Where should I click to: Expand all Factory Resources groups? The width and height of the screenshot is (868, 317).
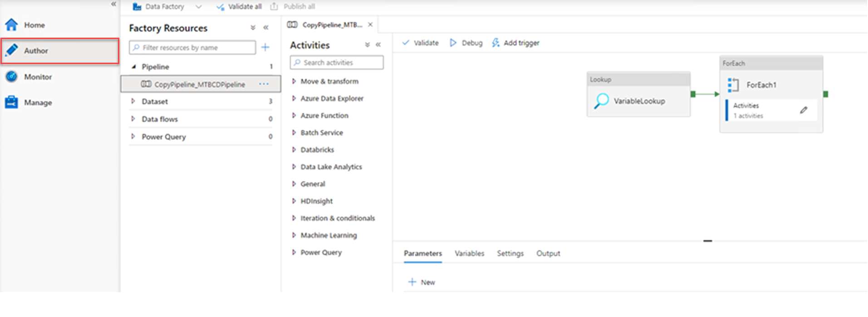coord(253,28)
